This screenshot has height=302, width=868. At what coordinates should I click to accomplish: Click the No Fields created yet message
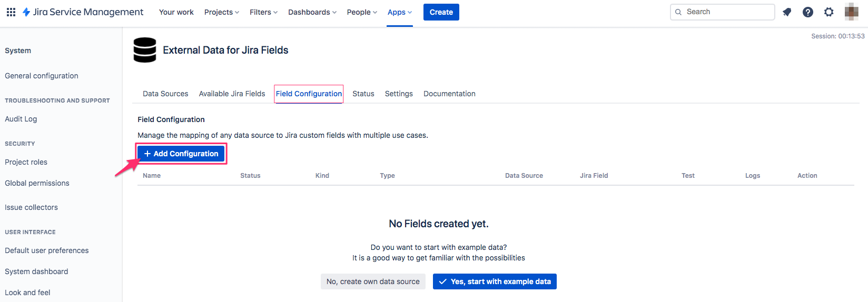[x=439, y=224]
